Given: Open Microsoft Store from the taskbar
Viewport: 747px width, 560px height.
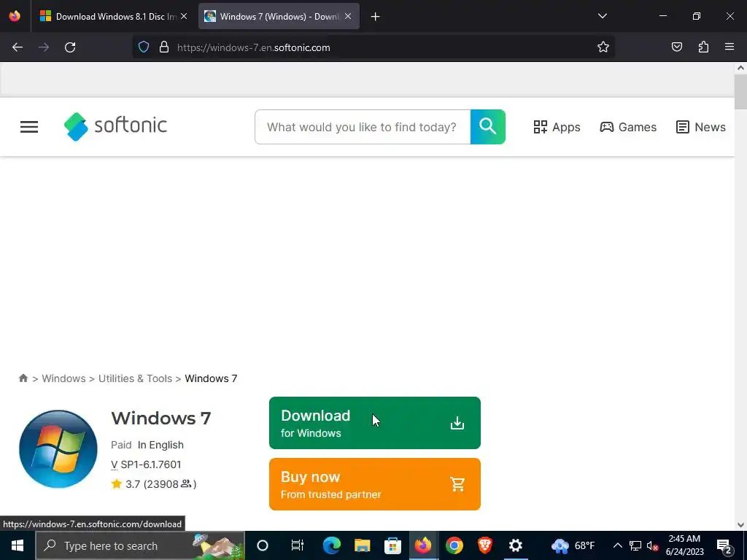Looking at the screenshot, I should tap(392, 545).
